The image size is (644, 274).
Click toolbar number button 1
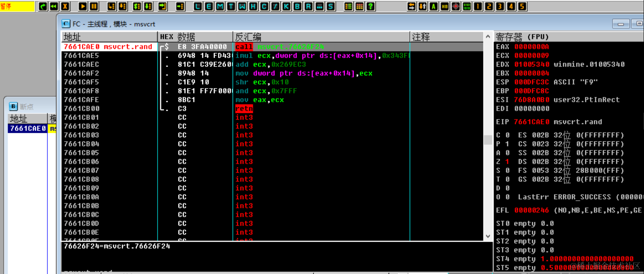(x=478, y=6)
